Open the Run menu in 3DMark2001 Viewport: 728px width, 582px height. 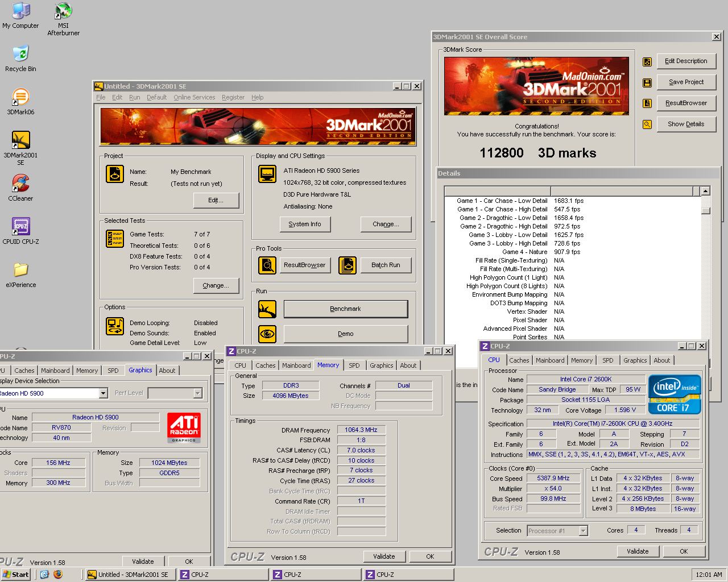(x=134, y=97)
